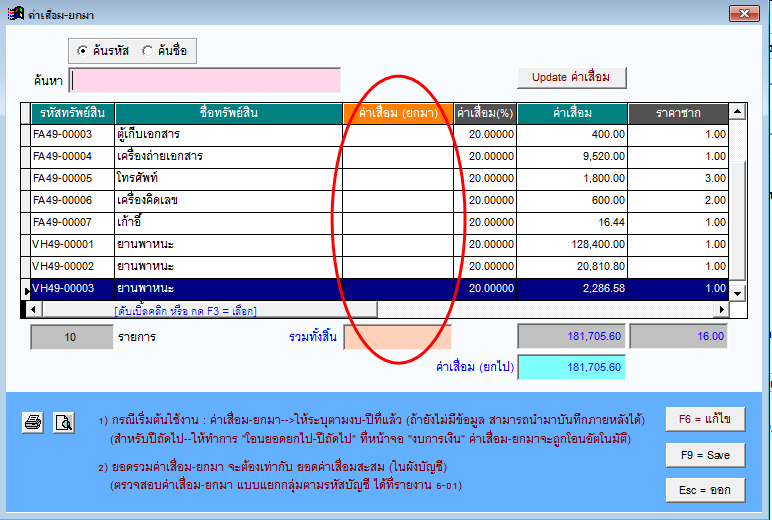Click ค่าเสื่อม(%) column header
The image size is (772, 520).
(485, 113)
